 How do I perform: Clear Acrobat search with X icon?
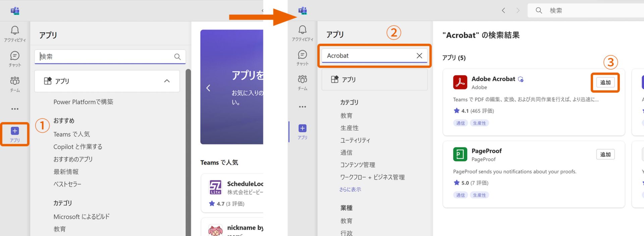[x=419, y=56]
